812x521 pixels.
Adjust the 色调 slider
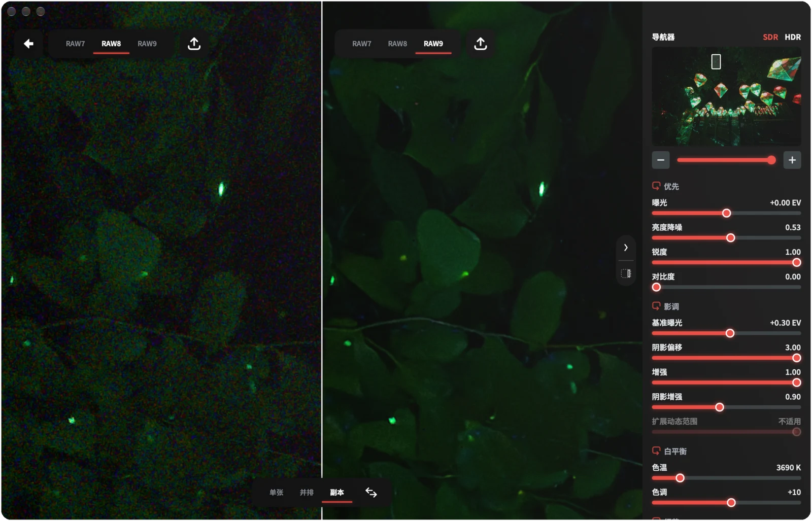pos(726,503)
